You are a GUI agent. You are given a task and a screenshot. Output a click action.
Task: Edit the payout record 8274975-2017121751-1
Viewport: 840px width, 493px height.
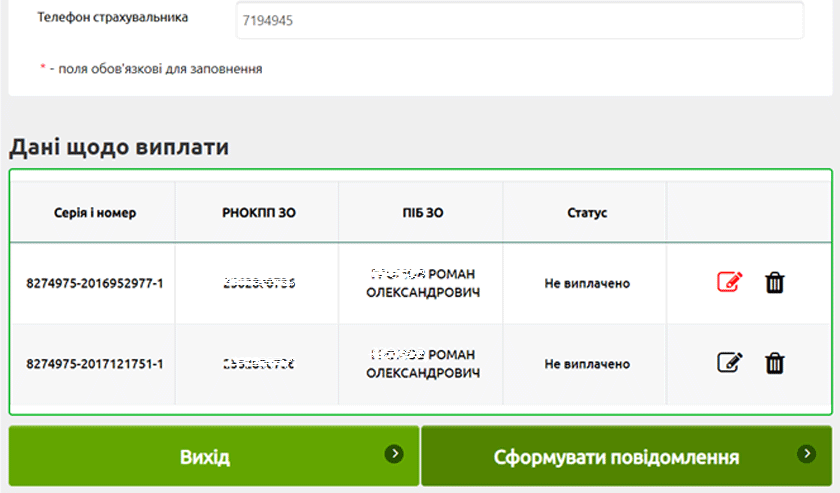click(x=730, y=363)
